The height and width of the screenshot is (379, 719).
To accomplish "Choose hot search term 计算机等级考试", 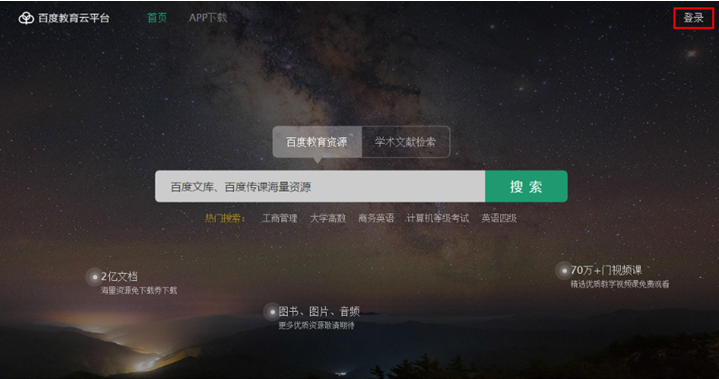I will [x=438, y=218].
